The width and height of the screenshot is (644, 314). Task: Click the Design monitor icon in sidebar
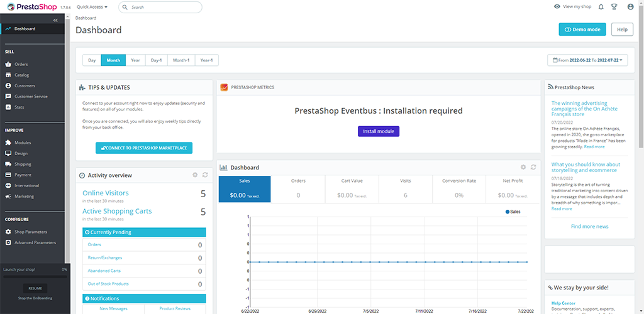click(8, 153)
